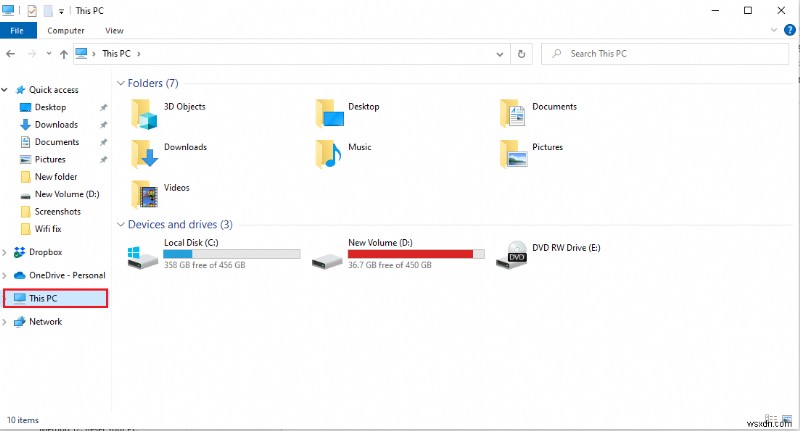Open the Videos folder icon

[144, 194]
